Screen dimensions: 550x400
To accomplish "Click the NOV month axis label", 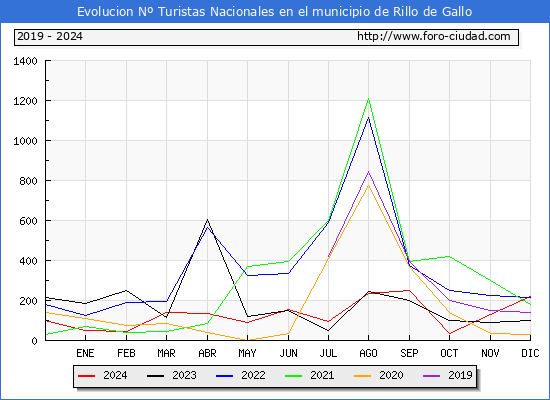I will click(x=490, y=353).
